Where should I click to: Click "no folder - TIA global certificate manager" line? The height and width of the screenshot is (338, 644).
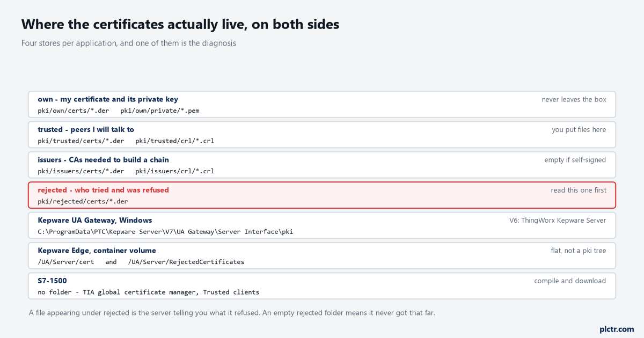pyautogui.click(x=149, y=292)
